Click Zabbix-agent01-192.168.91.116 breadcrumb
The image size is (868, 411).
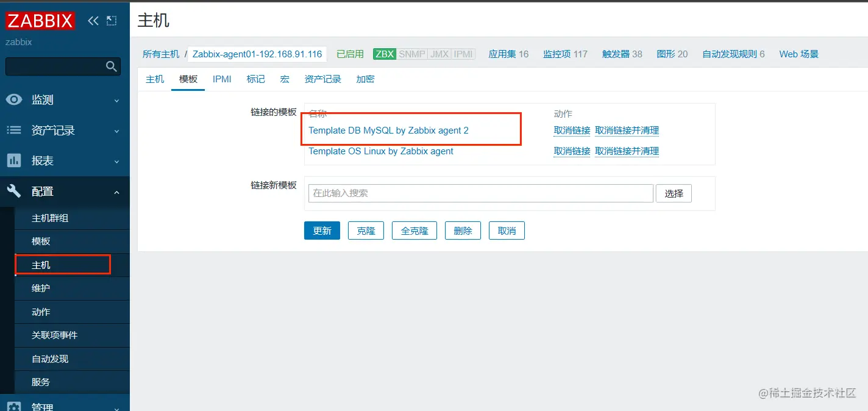click(x=257, y=54)
